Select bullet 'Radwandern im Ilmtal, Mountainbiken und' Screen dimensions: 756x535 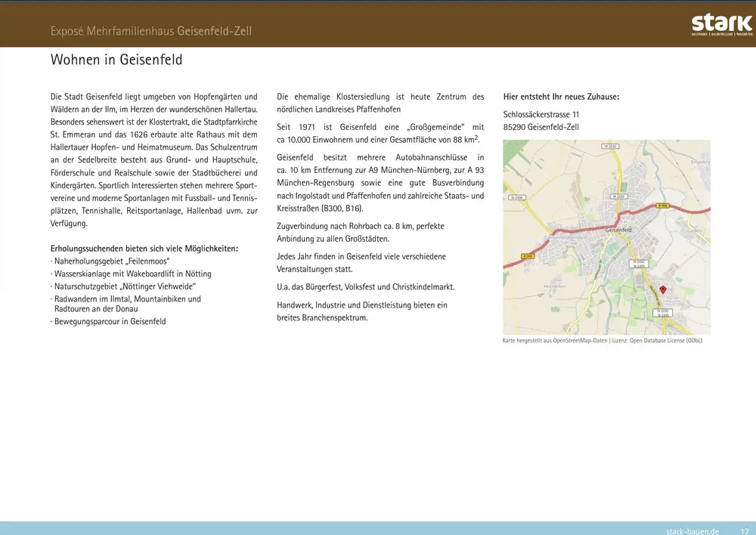(x=125, y=298)
